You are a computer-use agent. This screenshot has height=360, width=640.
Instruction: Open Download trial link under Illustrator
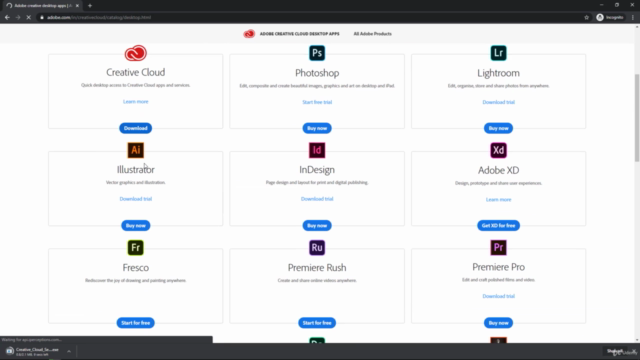tap(136, 199)
